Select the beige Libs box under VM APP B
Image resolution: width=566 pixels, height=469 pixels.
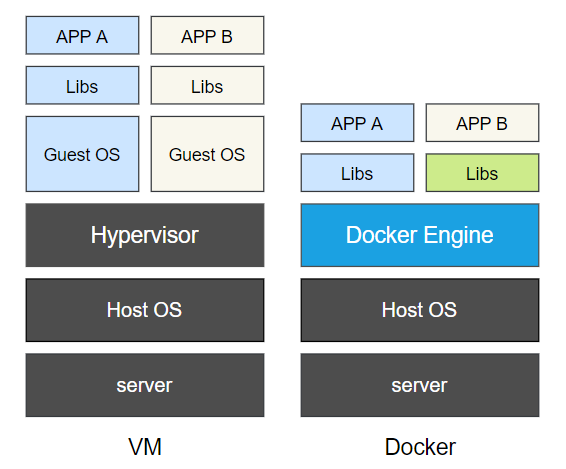pos(207,85)
